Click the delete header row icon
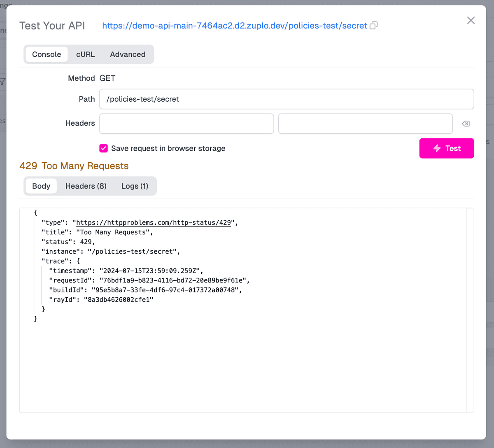Screen dimensions: 494x448 coord(466,124)
